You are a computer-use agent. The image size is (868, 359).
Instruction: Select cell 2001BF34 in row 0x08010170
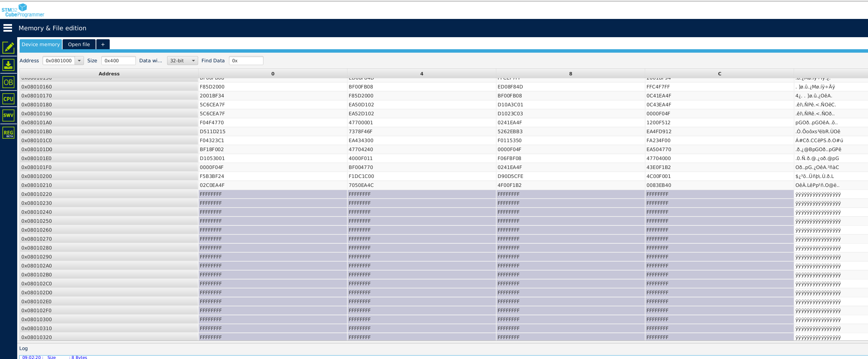[273, 96]
